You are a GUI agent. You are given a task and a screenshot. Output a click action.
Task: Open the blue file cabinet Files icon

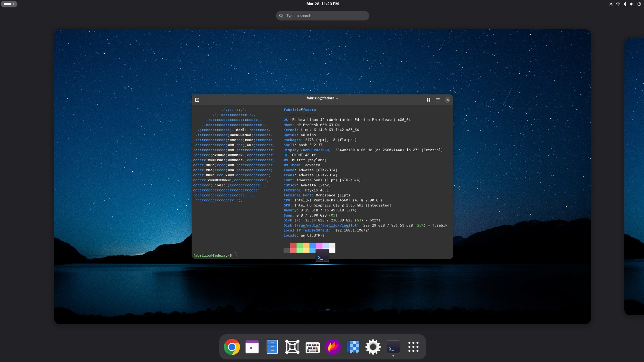[x=272, y=347]
